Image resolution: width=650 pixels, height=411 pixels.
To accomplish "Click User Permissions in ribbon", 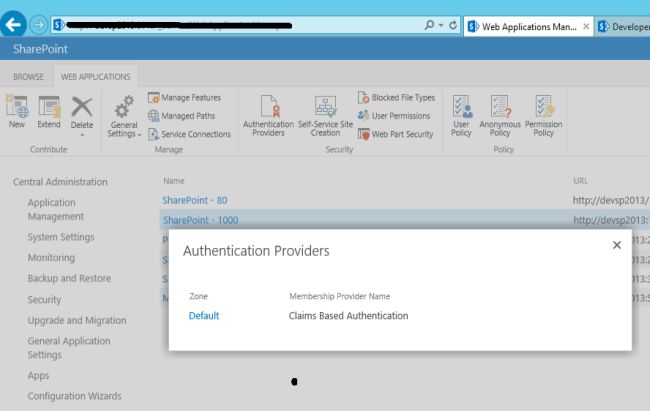I will point(394,116).
